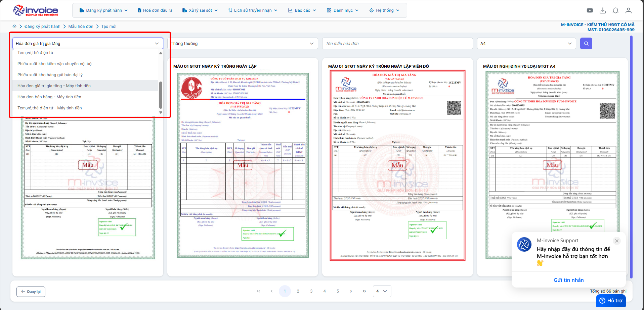Image resolution: width=644 pixels, height=310 pixels.
Task: Close the M-invoice Support chat popup
Action: click(x=616, y=241)
